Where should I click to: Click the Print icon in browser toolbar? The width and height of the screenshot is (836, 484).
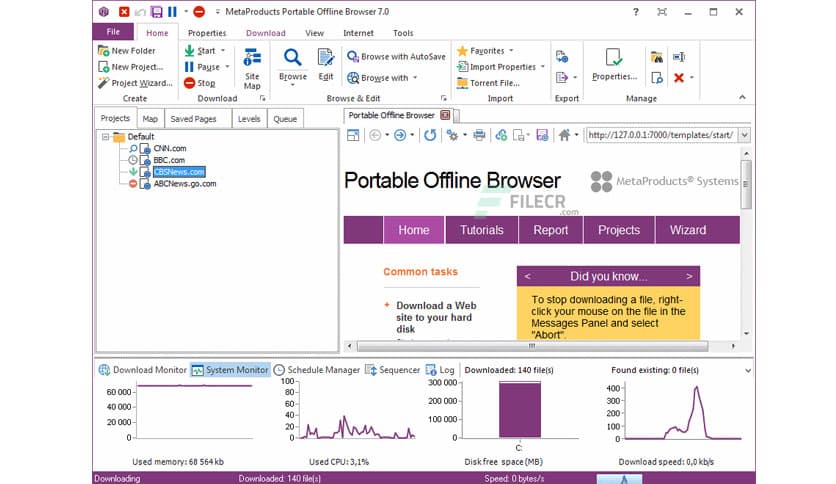479,135
